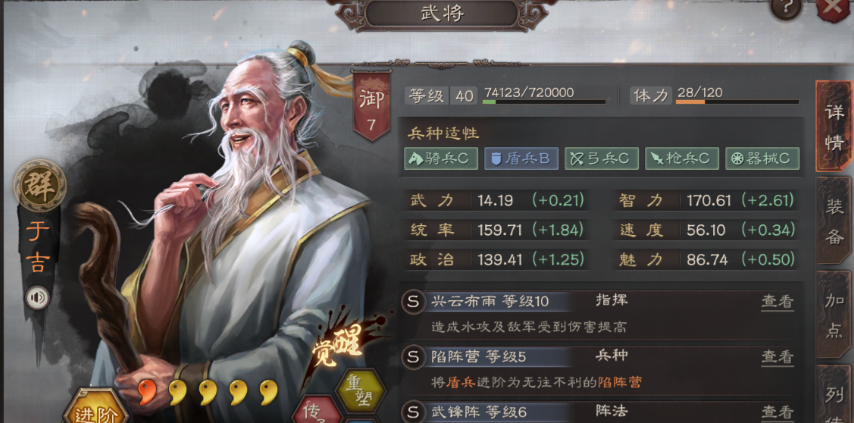Select the 枪兵C spearman aptitude icon
854x423 pixels.
point(681,158)
